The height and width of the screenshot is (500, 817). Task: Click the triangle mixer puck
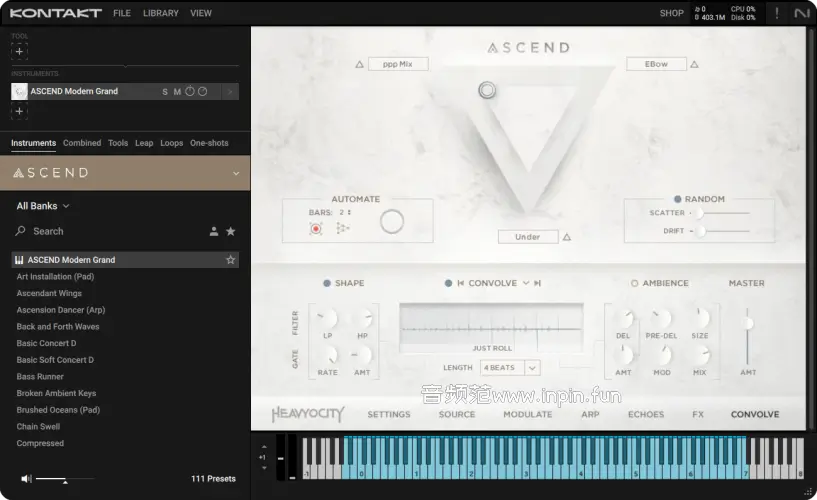pyautogui.click(x=487, y=90)
